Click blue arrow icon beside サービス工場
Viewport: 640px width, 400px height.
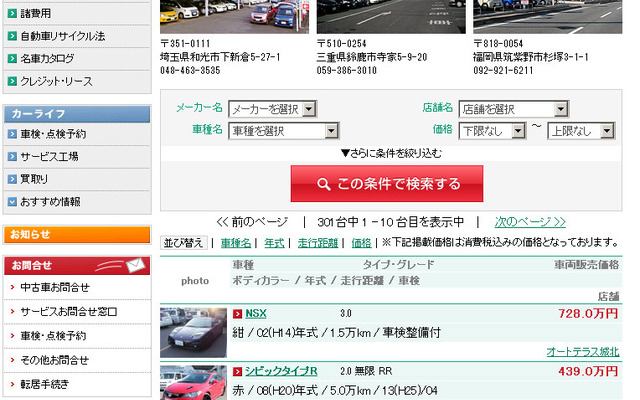(x=12, y=156)
